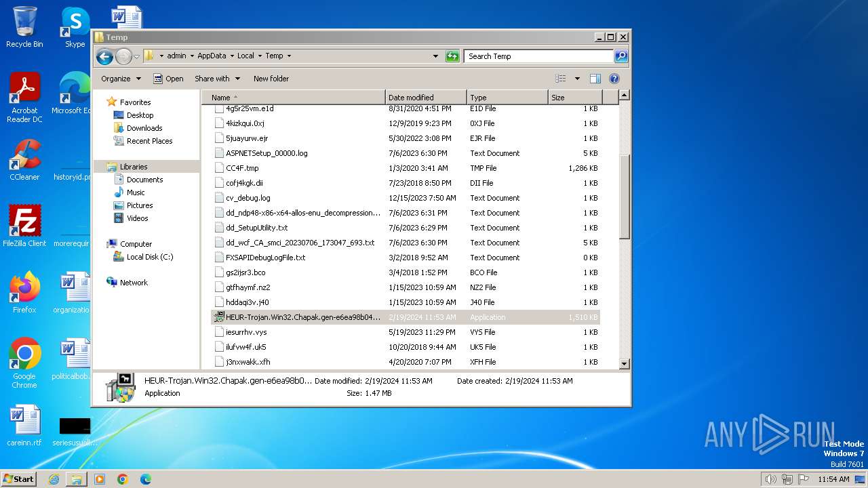Click the search magnifier icon
The image size is (868, 488).
click(621, 56)
